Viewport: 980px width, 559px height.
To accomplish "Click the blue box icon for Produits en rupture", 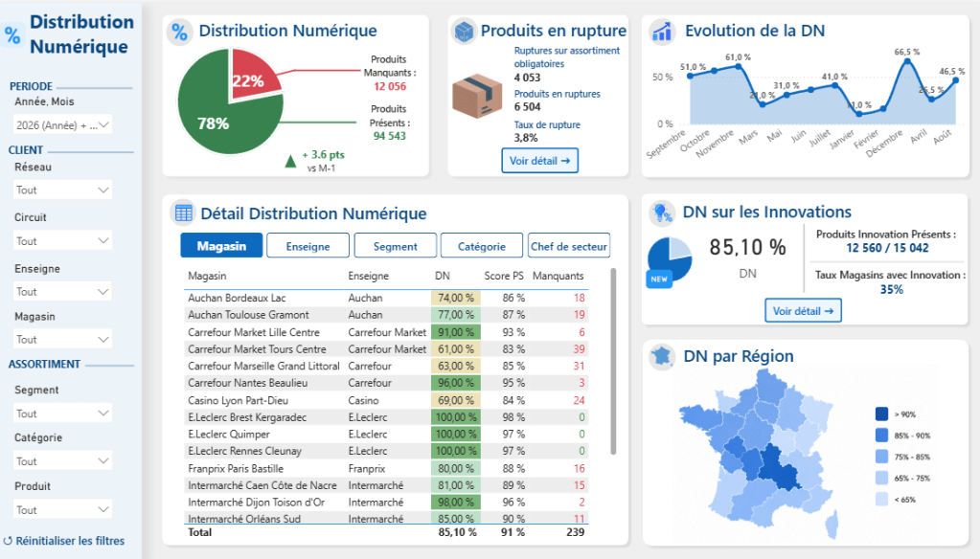I will point(464,32).
